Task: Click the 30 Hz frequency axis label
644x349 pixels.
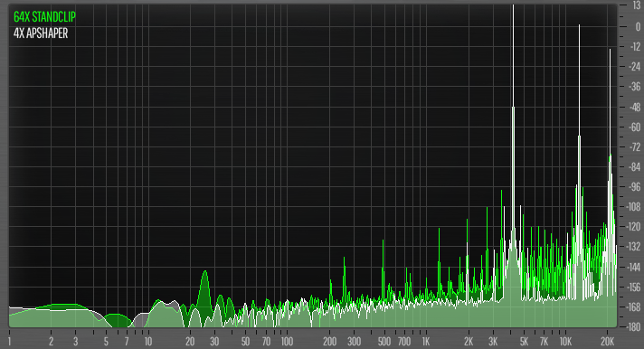Action: click(214, 341)
